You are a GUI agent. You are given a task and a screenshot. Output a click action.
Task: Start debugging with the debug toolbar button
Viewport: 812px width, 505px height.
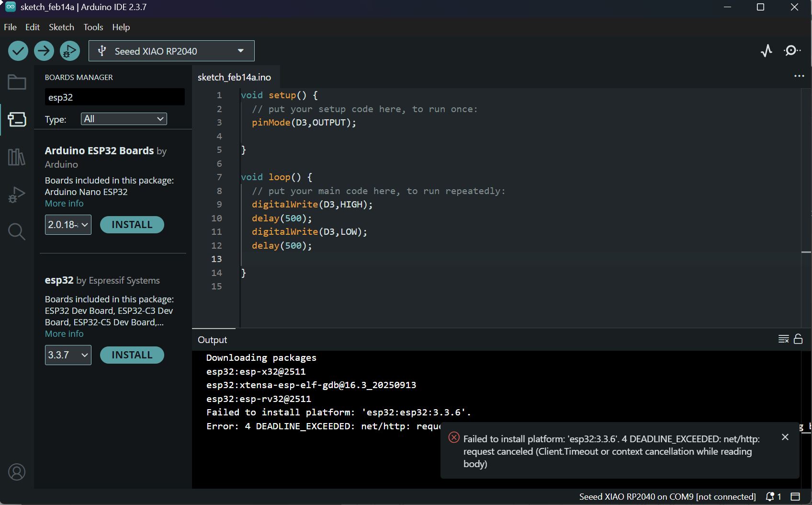pyautogui.click(x=70, y=51)
